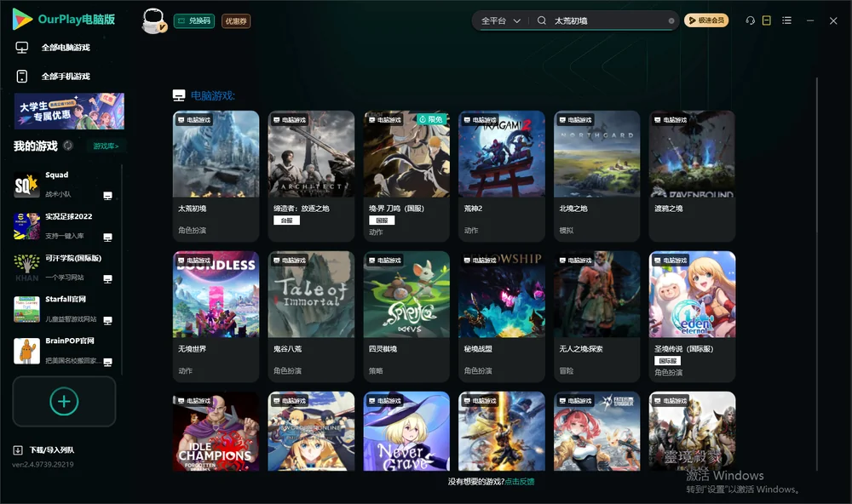Image resolution: width=852 pixels, height=504 pixels.
Task: Open the 圣境传说 (国际服) card
Action: point(692,317)
